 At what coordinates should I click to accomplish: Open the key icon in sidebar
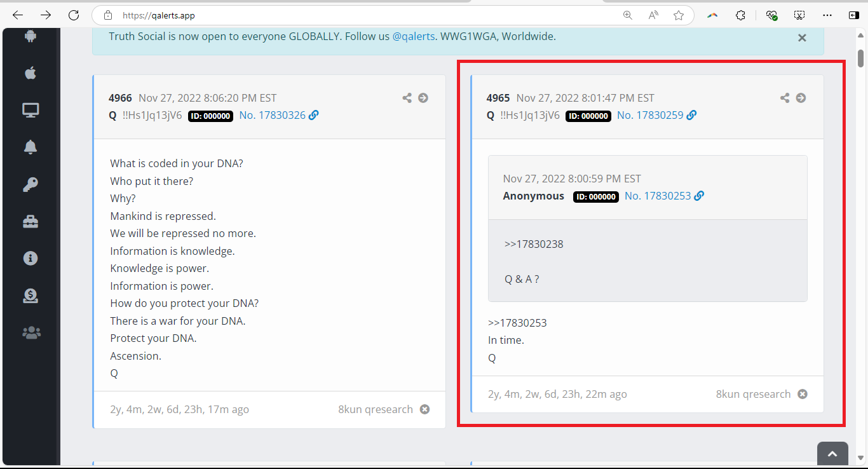pos(31,184)
